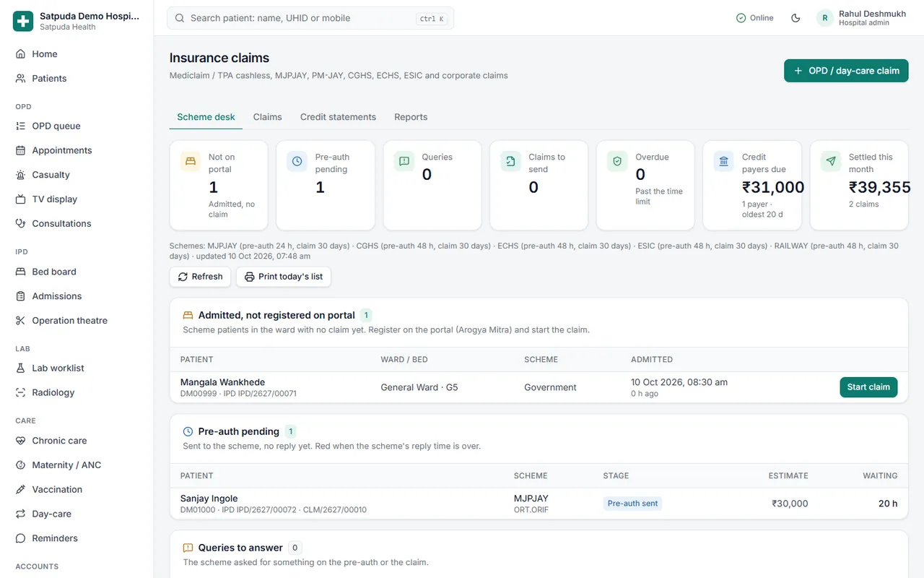Switch to the Reports tab

[x=411, y=117]
